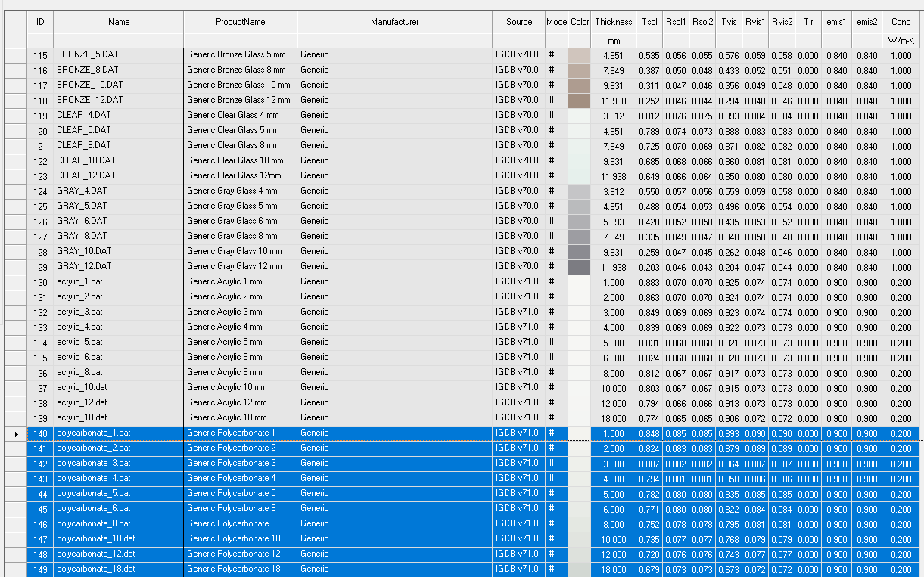Click the BRONZE_5.DAT name cell
This screenshot has width=924, height=577.
point(119,55)
